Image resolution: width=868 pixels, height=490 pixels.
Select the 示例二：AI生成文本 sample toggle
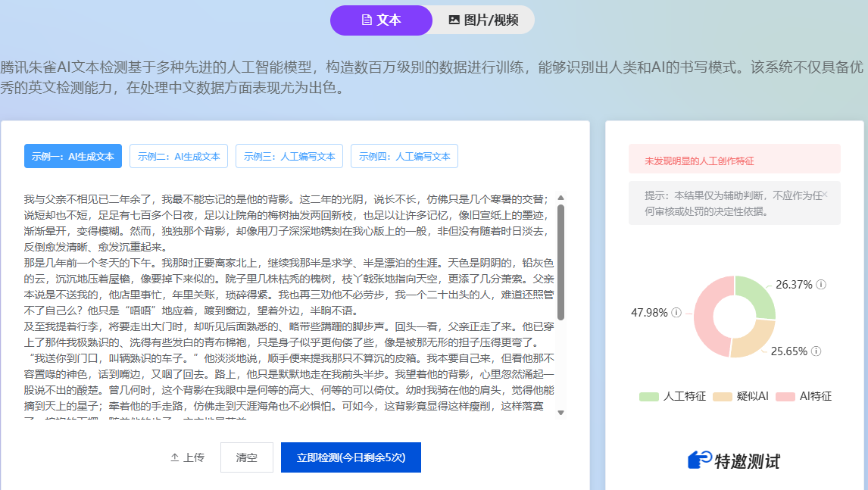178,156
